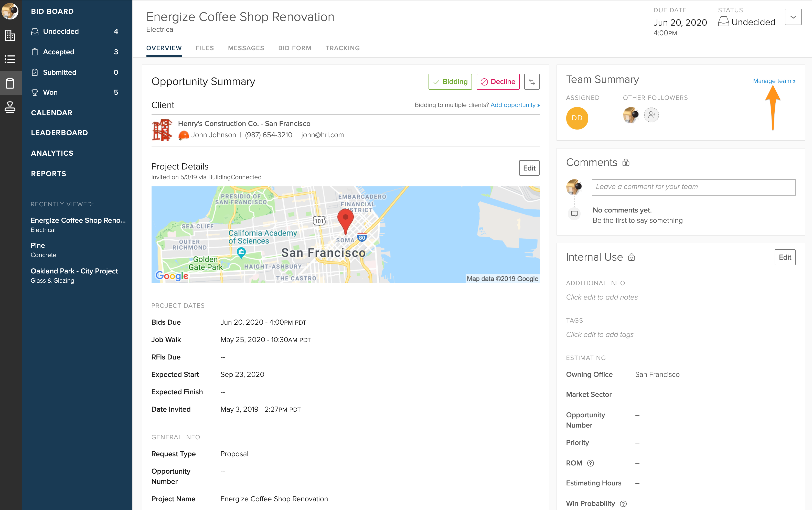This screenshot has height=510, width=812.
Task: Click the building icon in left rail
Action: click(x=10, y=35)
